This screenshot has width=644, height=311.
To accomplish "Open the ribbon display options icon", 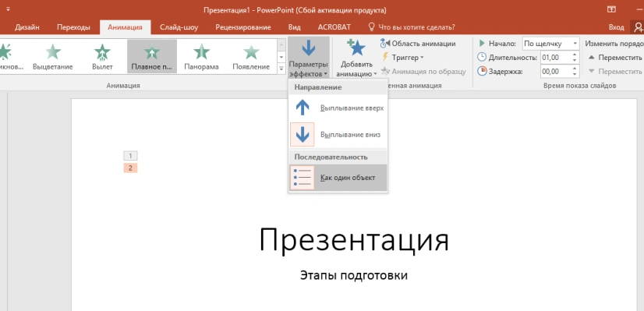I will [x=611, y=9].
